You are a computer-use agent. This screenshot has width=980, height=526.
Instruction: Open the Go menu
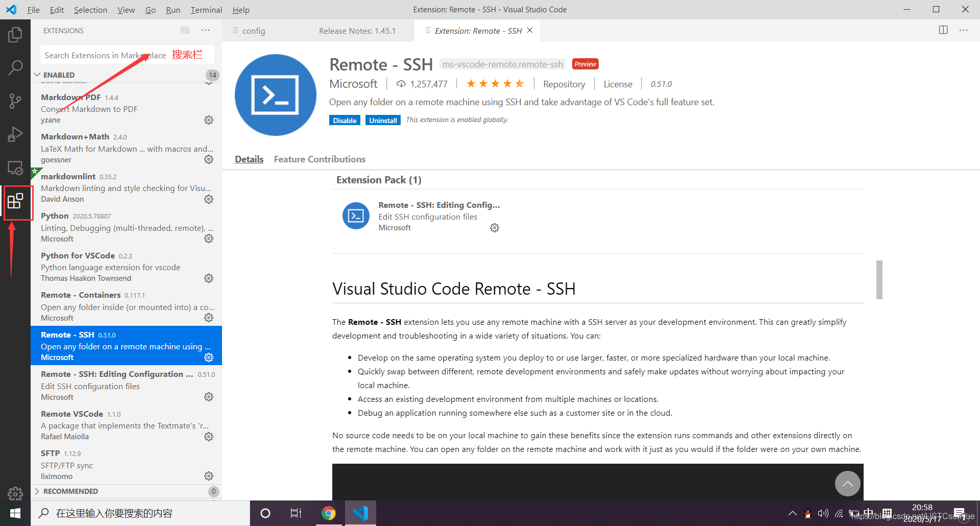(151, 10)
